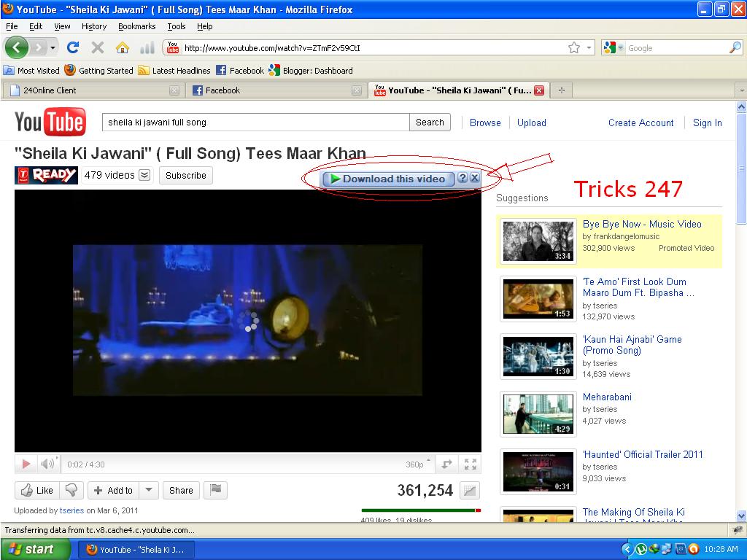Play the video with the play button
Viewport: 747px width, 560px height.
(x=26, y=464)
